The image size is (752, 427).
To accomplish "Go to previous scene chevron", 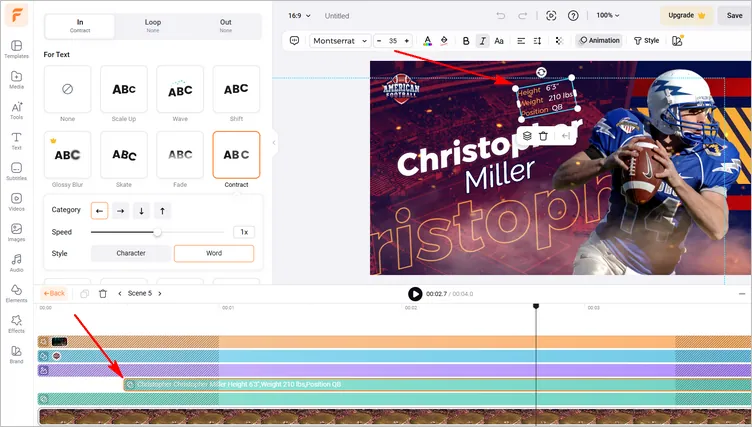I will pos(120,294).
